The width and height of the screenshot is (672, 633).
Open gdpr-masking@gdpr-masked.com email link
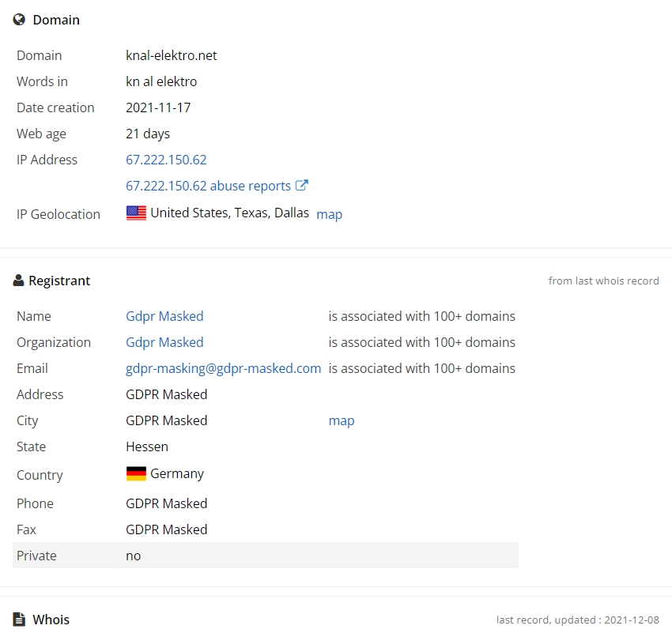223,369
